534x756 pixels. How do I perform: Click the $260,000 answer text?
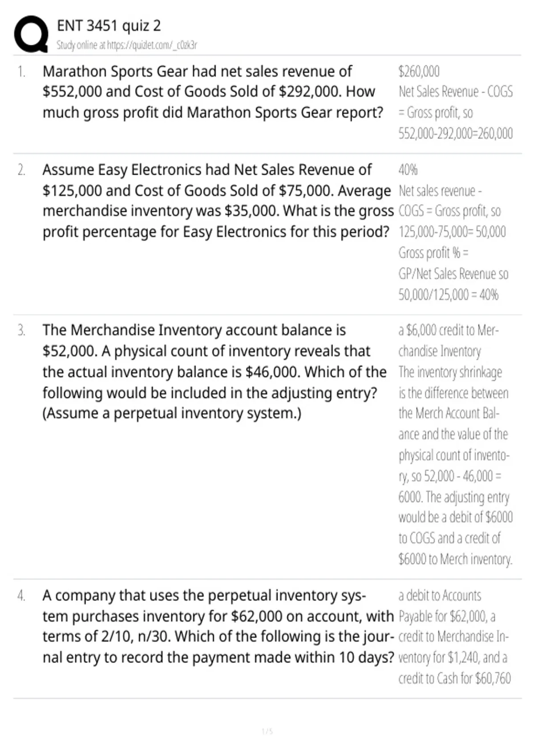click(419, 71)
